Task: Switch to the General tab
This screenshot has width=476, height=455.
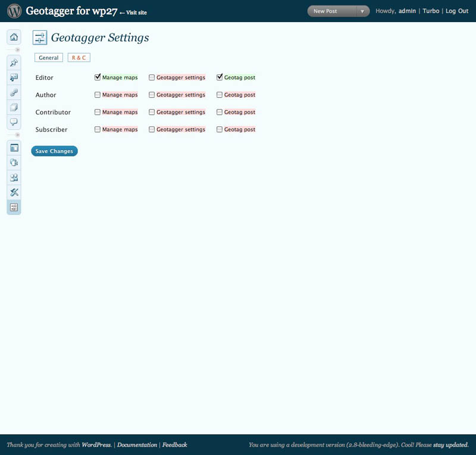Action: tap(49, 58)
